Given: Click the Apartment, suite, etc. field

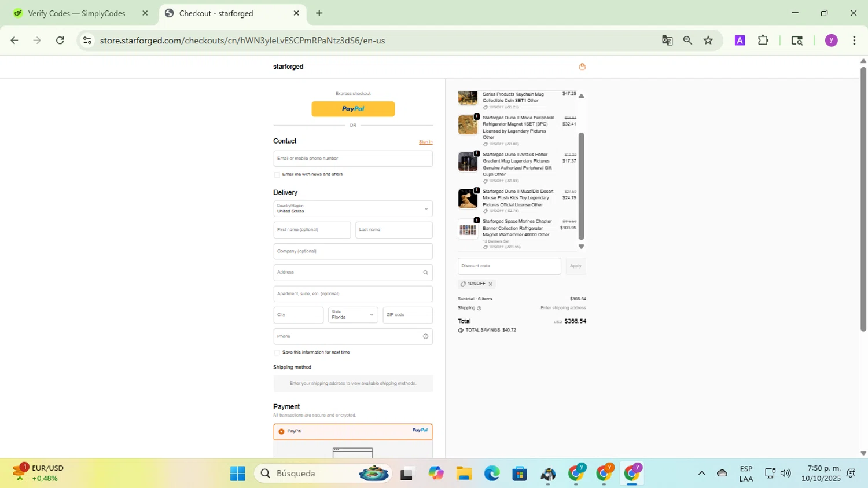Looking at the screenshot, I should click(x=353, y=294).
